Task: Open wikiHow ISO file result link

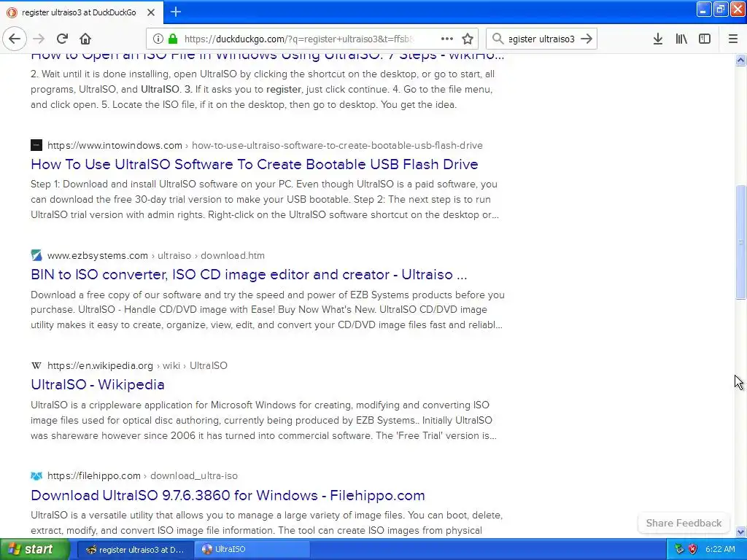Action: click(x=267, y=55)
